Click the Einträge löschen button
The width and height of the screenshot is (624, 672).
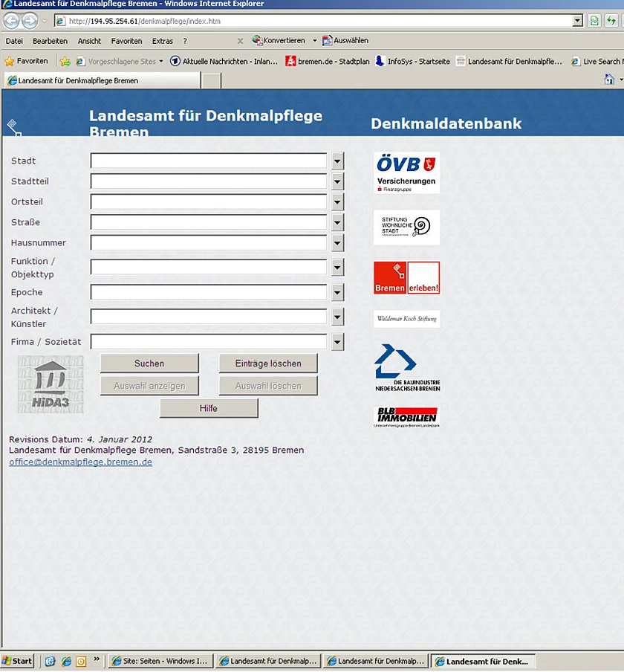pyautogui.click(x=268, y=363)
